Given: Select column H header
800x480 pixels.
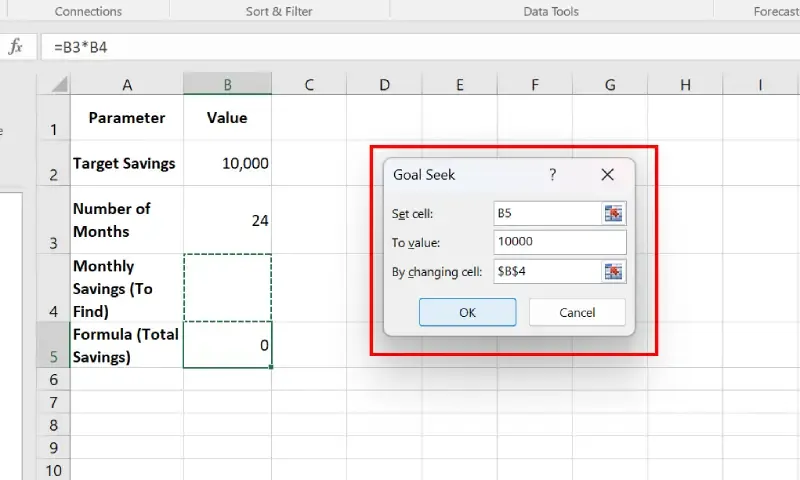Looking at the screenshot, I should [x=685, y=84].
